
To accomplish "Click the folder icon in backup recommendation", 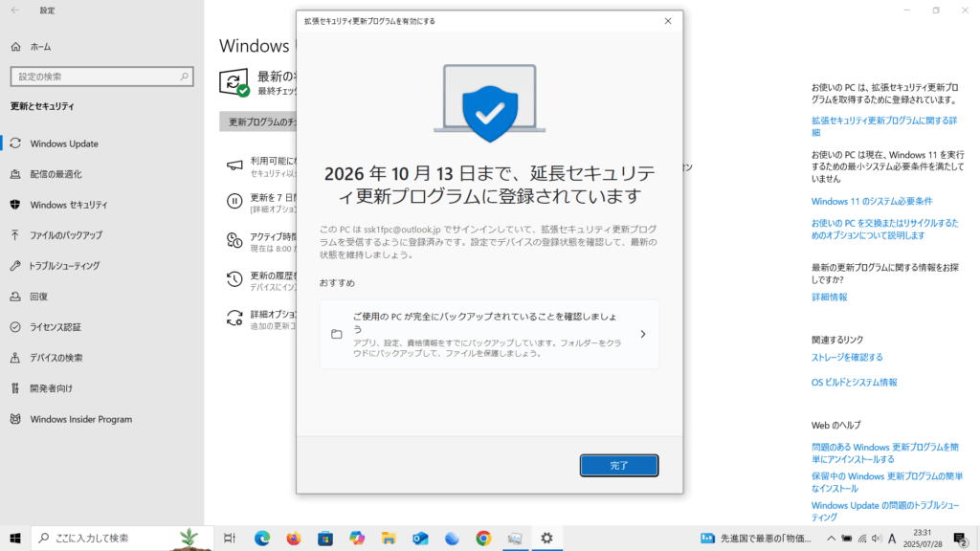I will [336, 334].
